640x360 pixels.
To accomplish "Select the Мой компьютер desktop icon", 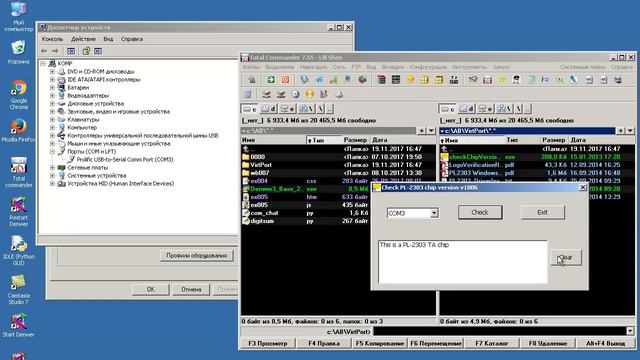I will [18, 17].
